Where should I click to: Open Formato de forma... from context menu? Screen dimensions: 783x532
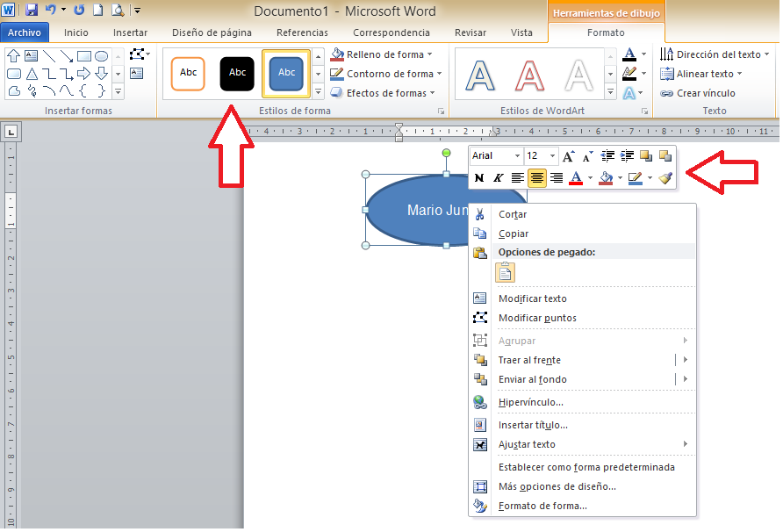click(x=542, y=506)
